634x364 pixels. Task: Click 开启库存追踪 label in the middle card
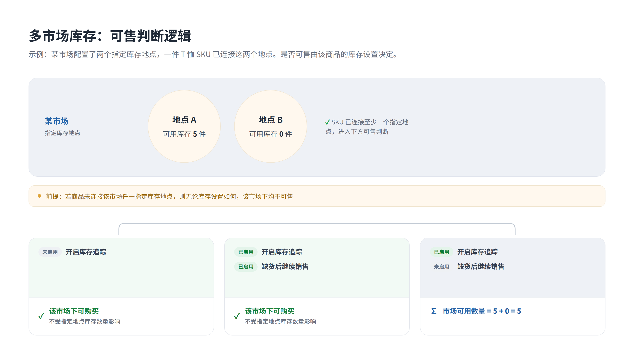click(282, 252)
